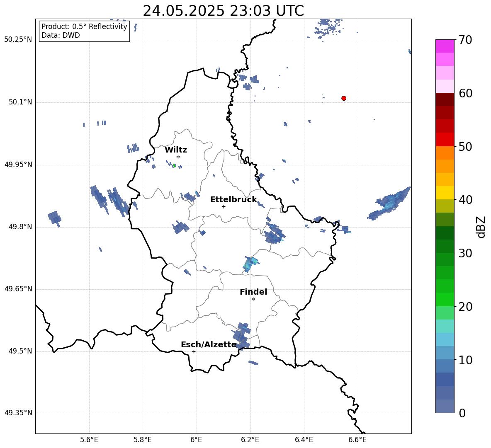Click the dark maroon colorbar segment below 60
Screen dimensions: 491x448
445,100
